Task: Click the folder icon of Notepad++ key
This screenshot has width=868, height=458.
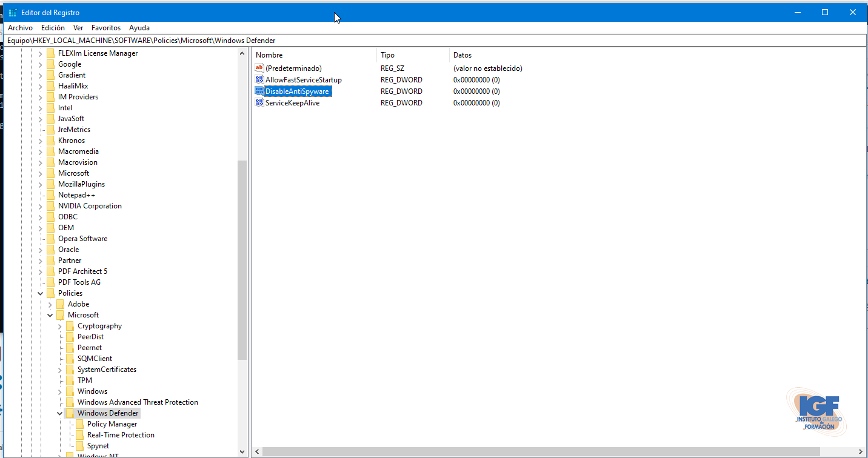Action: (50, 195)
